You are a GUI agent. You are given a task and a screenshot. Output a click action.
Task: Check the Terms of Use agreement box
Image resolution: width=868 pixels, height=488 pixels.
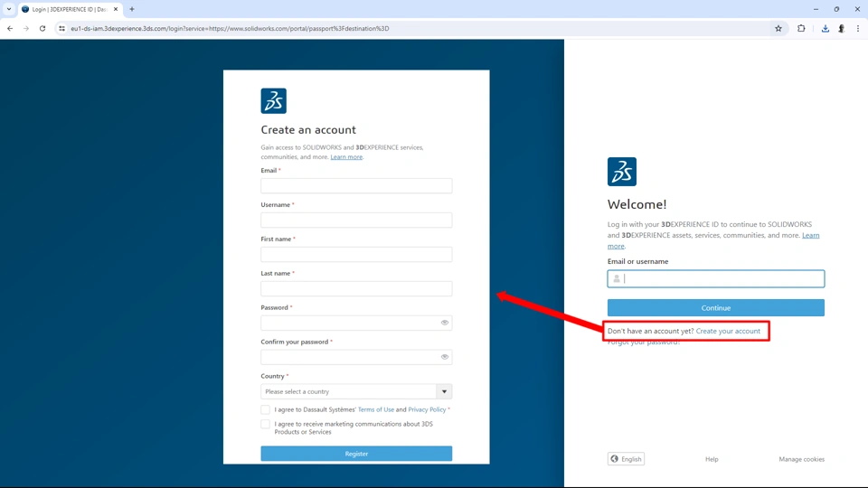(265, 409)
